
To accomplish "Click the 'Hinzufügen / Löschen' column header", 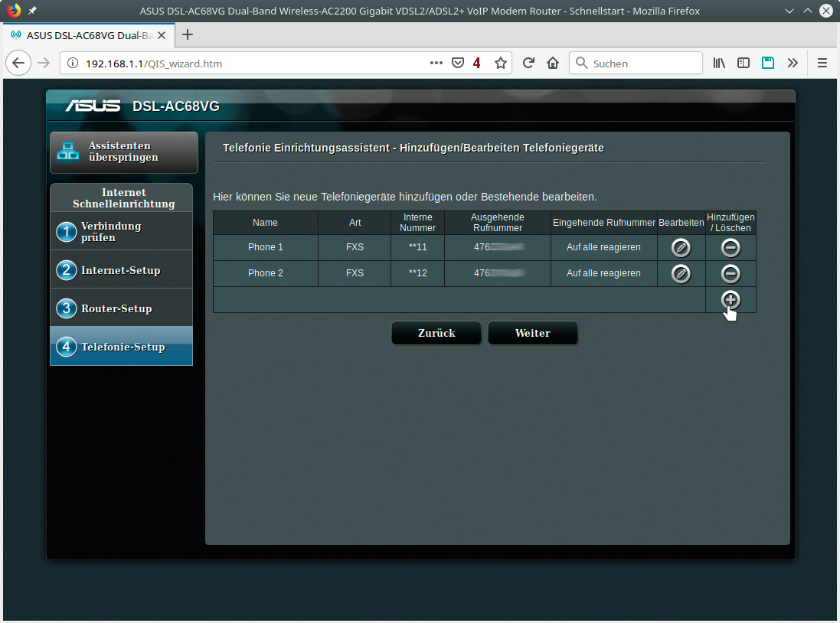I will point(731,222).
